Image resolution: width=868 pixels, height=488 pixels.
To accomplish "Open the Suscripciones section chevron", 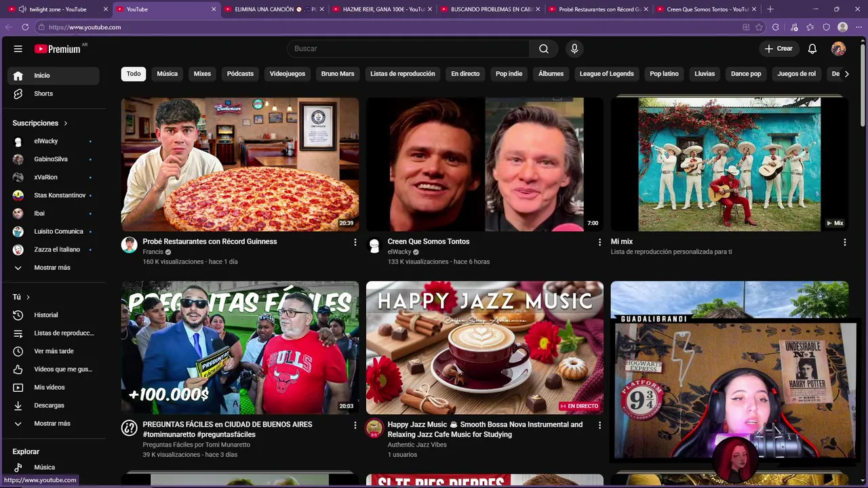I will click(66, 123).
